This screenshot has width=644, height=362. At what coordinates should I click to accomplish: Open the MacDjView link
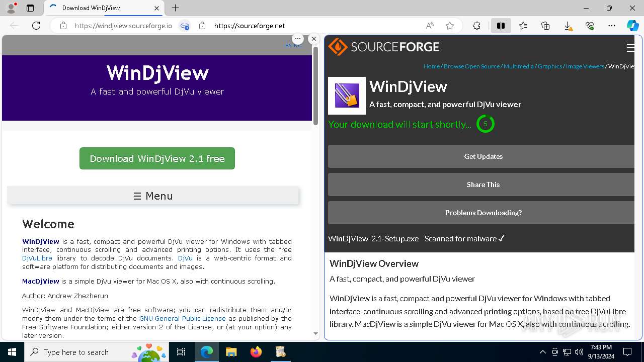pyautogui.click(x=41, y=281)
